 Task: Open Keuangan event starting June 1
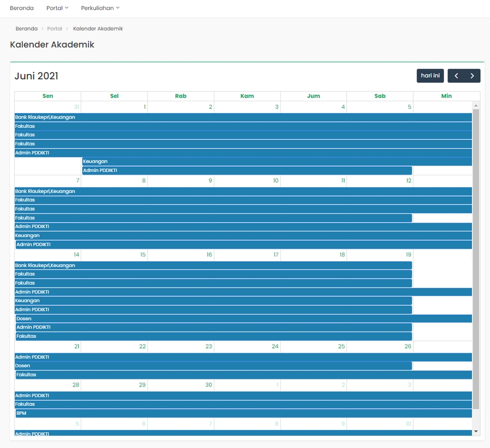click(x=277, y=161)
